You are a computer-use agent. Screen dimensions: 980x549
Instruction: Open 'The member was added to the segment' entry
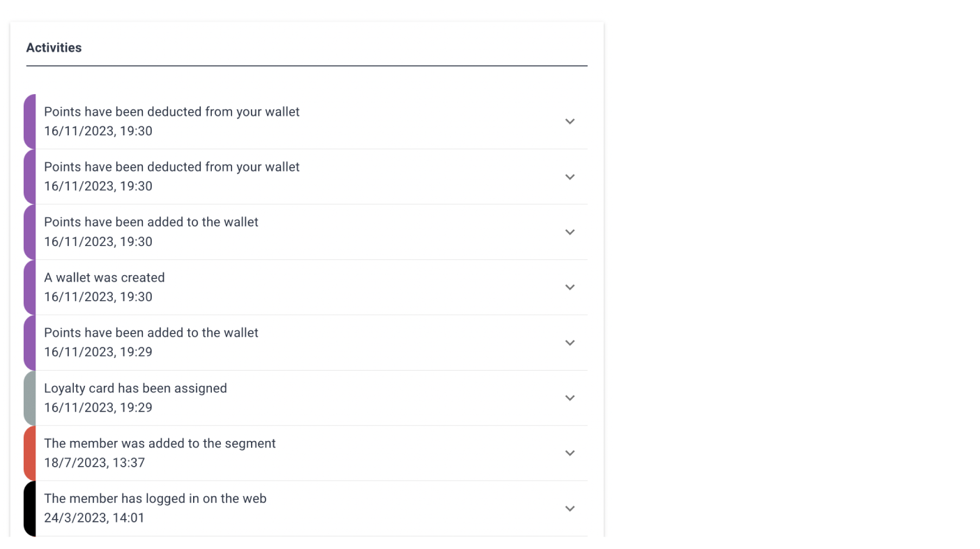(x=160, y=443)
